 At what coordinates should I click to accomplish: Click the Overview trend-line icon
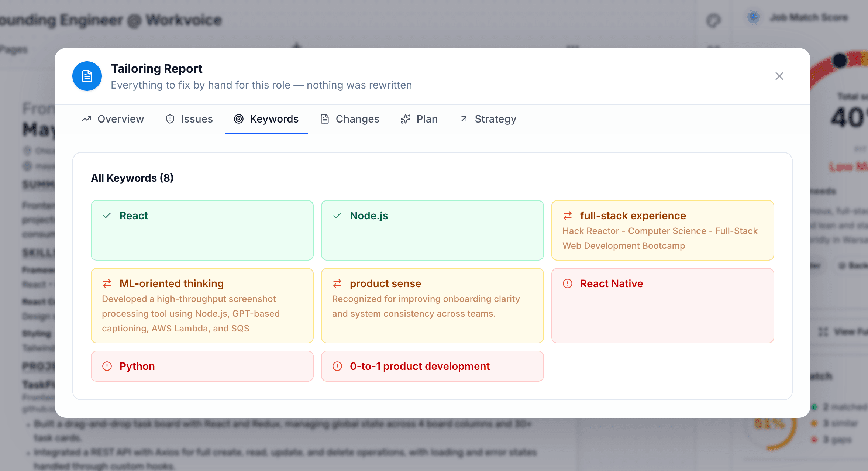(86, 119)
